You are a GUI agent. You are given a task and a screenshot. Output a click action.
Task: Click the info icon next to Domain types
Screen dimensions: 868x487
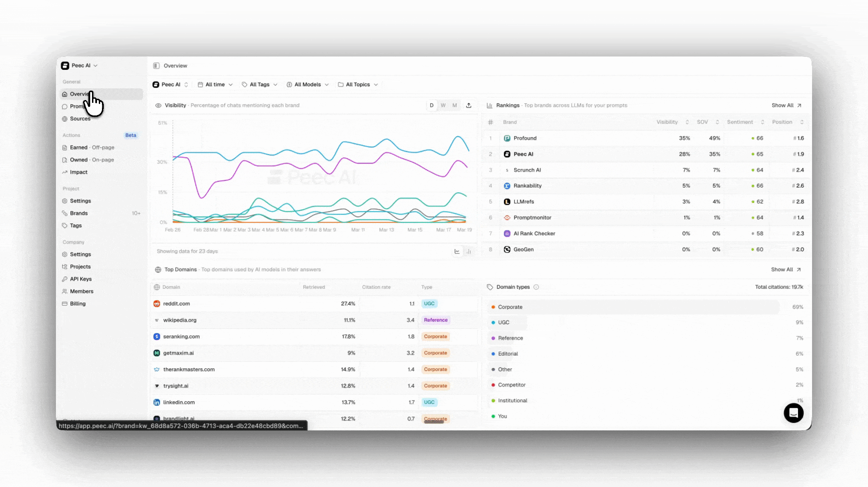[536, 287]
